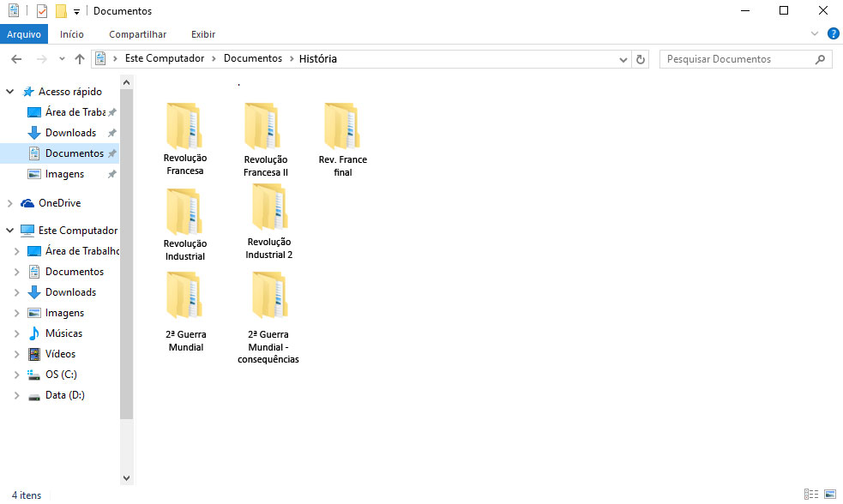The image size is (843, 504).
Task: Click the blue Help button
Action: click(832, 33)
